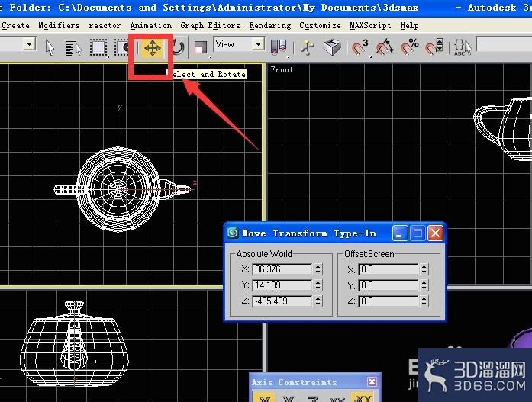Toggle Spinner Snap
Image resolution: width=532 pixels, height=402 pixels.
tap(434, 47)
